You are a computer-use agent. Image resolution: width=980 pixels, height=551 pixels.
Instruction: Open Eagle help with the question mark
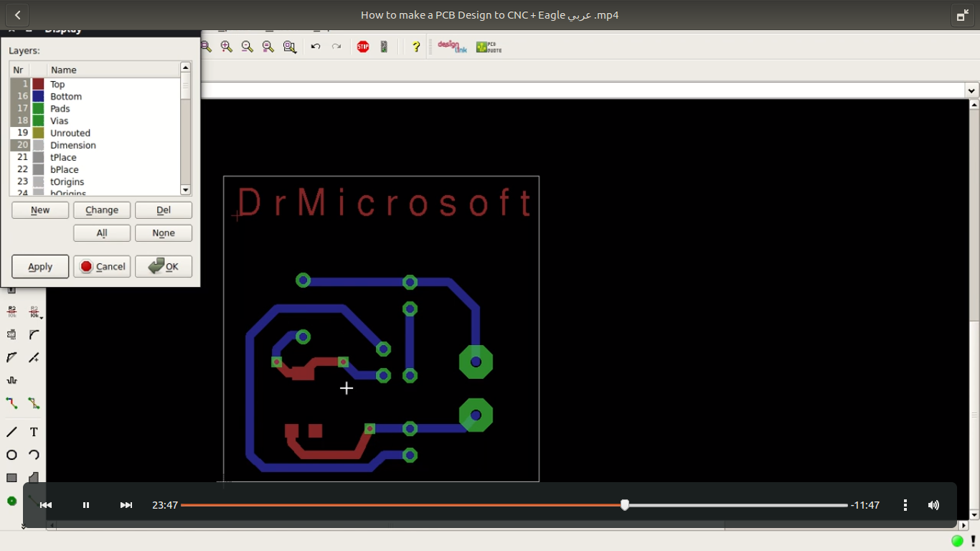click(x=416, y=47)
